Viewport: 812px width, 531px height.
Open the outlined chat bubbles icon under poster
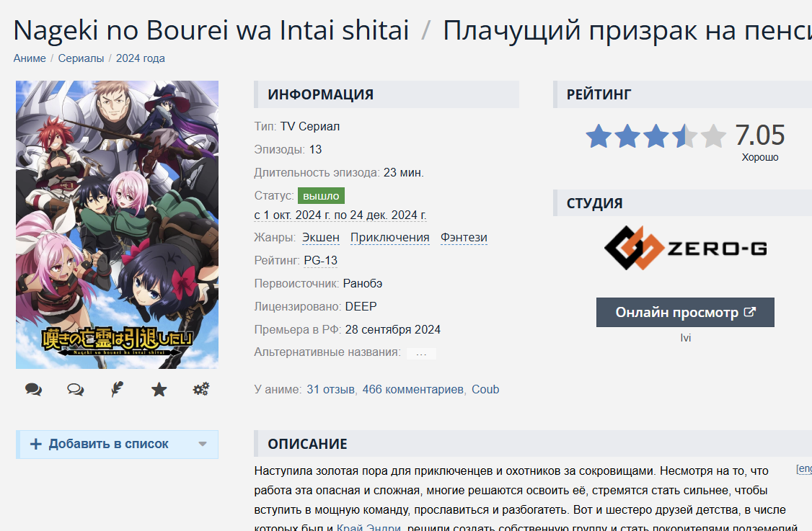tap(76, 389)
